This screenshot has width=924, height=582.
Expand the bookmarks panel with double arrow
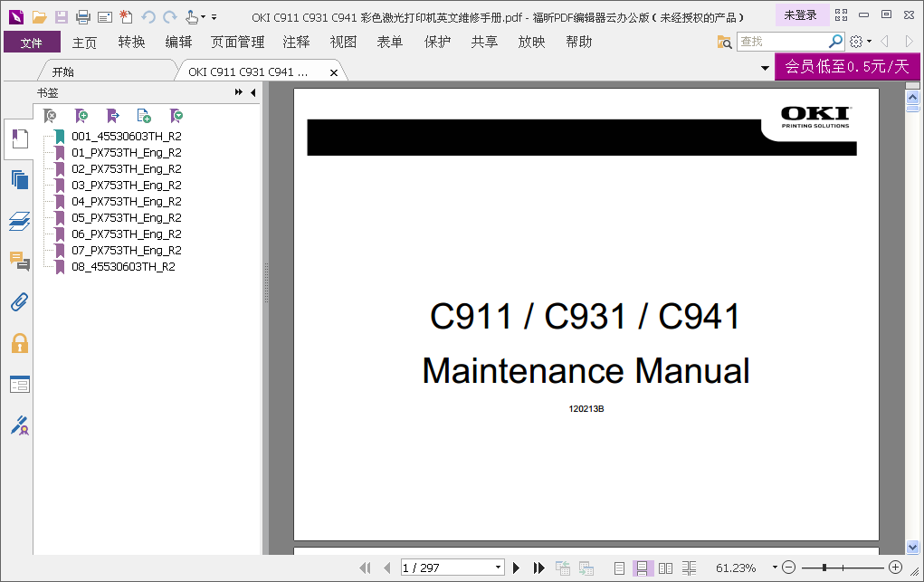[x=239, y=92]
